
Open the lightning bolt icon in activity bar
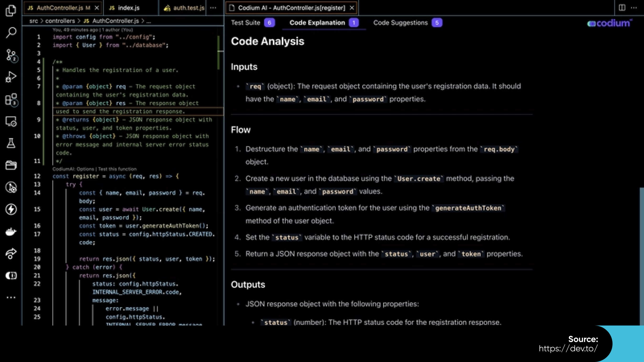point(11,209)
